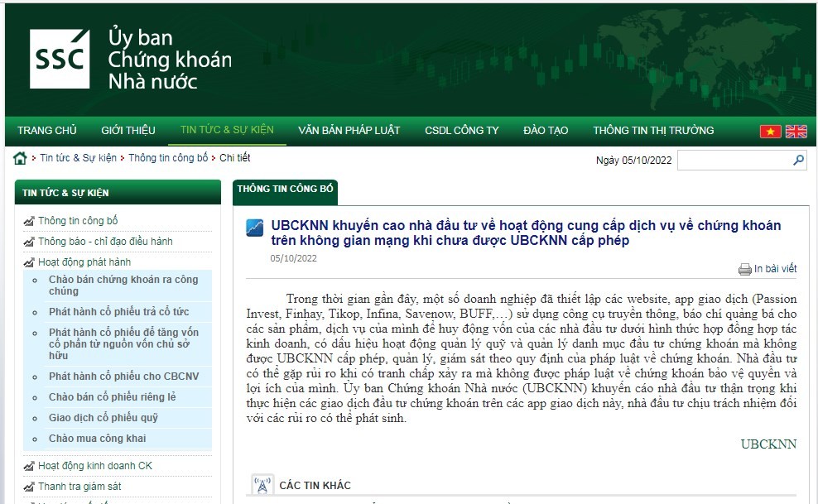This screenshot has width=818, height=504.
Task: Open Chào bán cổ phiếu riêng lẻ
Action: [x=112, y=397]
